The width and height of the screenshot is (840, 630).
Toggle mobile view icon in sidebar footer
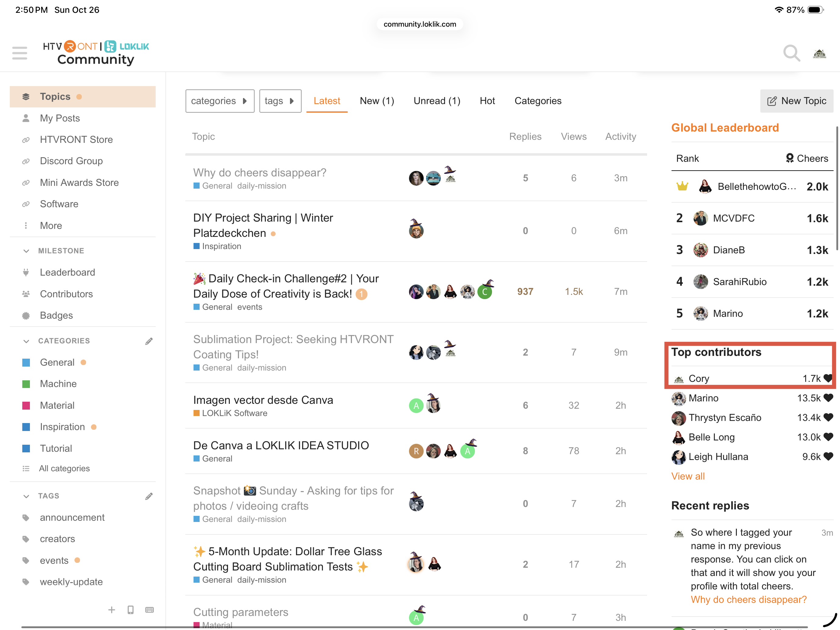(130, 610)
